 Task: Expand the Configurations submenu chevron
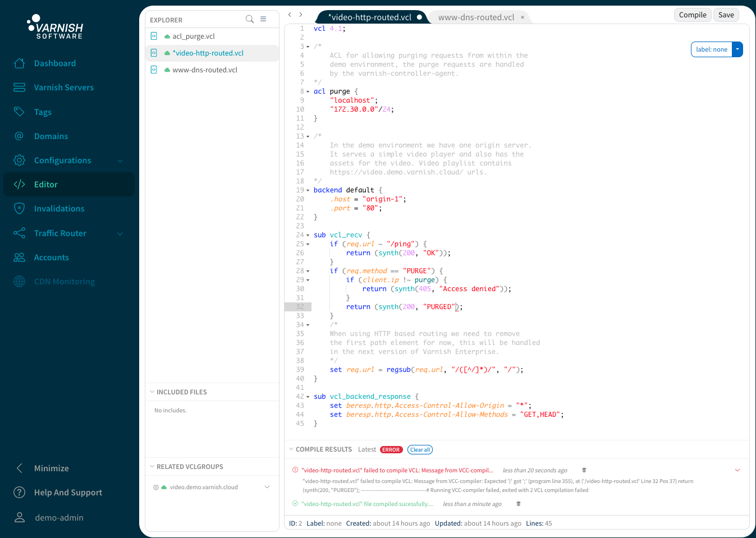[120, 160]
